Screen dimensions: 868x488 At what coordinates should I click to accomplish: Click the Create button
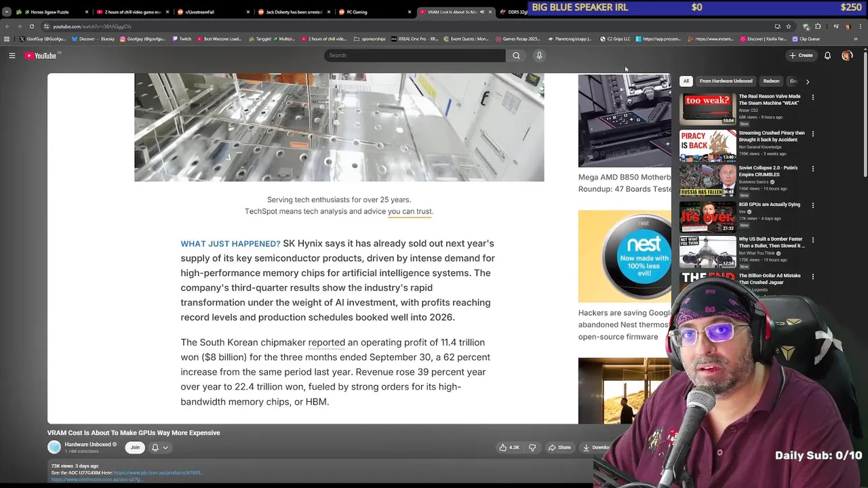click(801, 56)
